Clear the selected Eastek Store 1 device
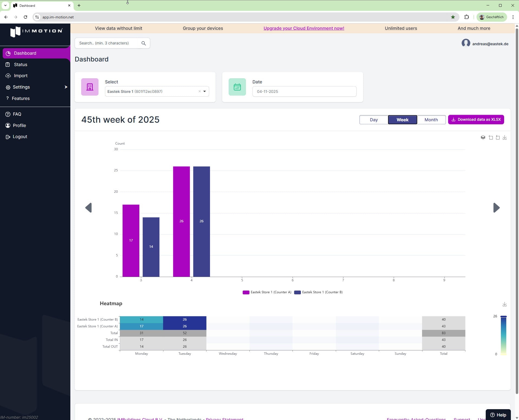Image resolution: width=519 pixels, height=420 pixels. click(x=199, y=91)
